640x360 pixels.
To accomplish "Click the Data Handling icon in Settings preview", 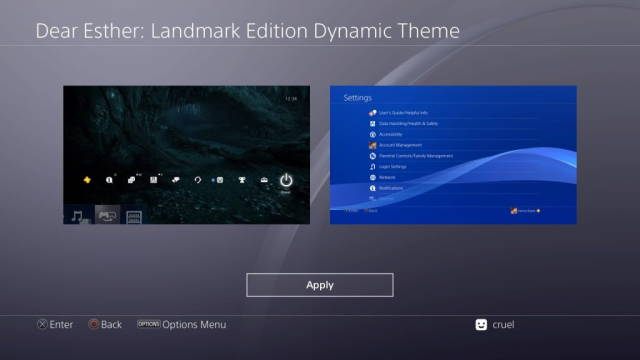I will pyautogui.click(x=373, y=123).
